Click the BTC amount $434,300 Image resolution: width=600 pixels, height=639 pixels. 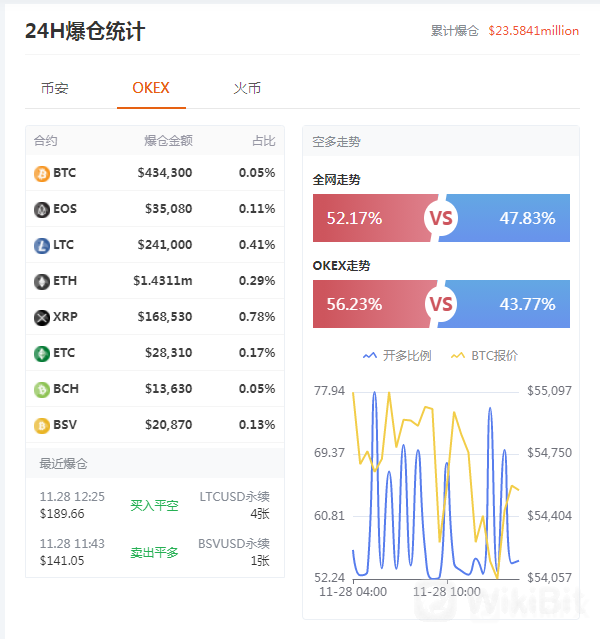165,173
